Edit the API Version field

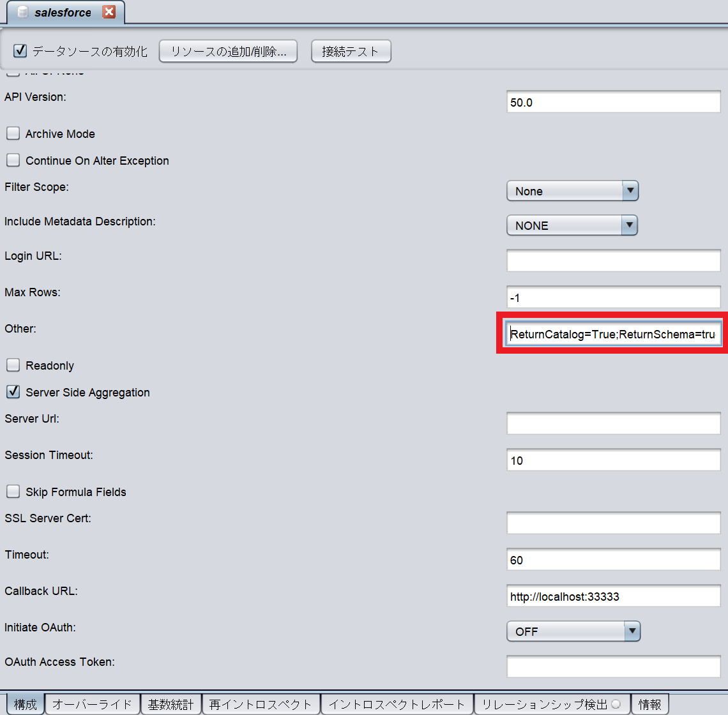tap(613, 102)
